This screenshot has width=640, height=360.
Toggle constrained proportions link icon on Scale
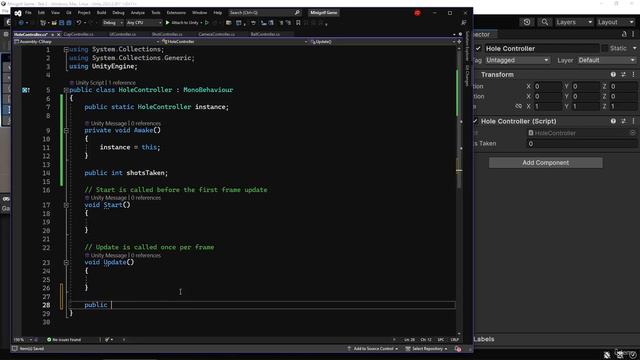coord(518,106)
